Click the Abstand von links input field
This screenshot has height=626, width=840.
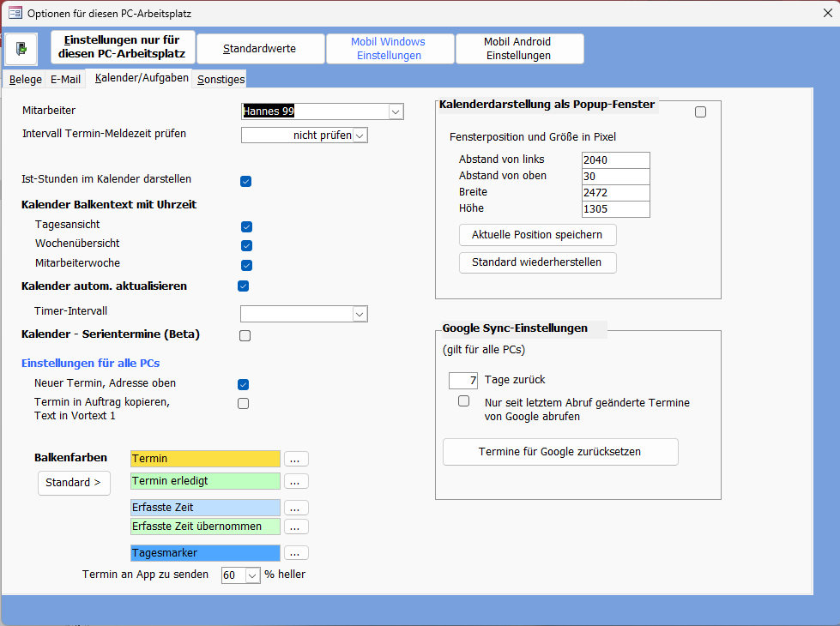pos(614,160)
